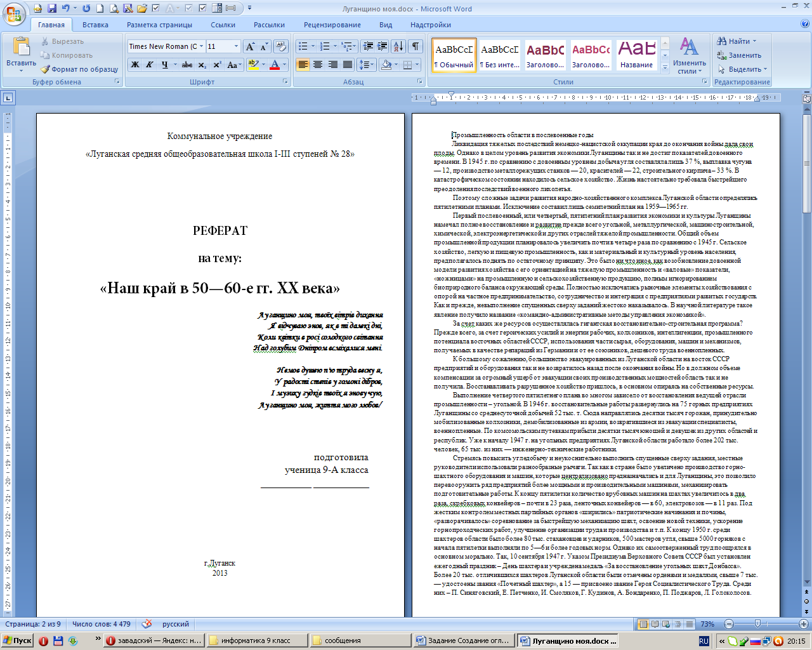Expand the line spacing dropdown
The image size is (812, 650).
click(x=373, y=65)
